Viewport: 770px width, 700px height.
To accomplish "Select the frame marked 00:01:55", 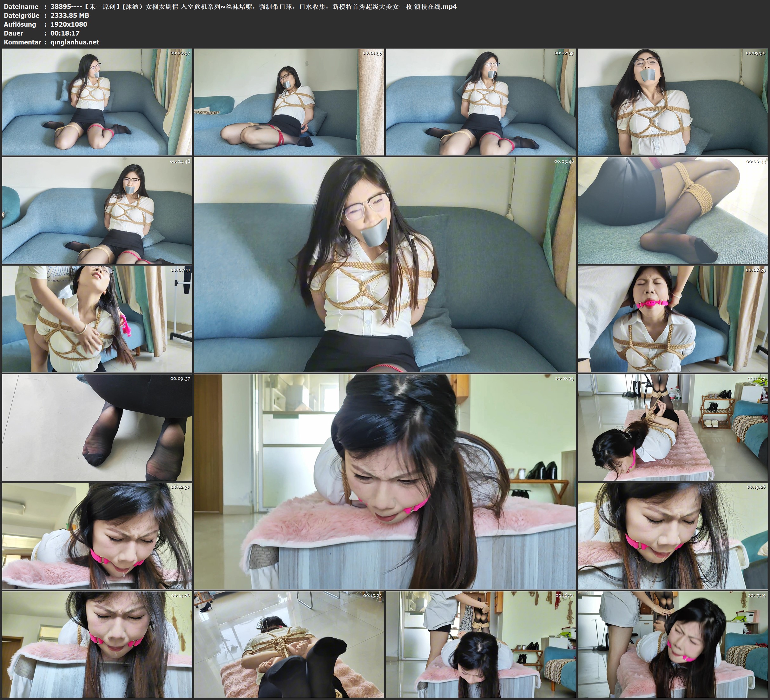I will (x=289, y=102).
